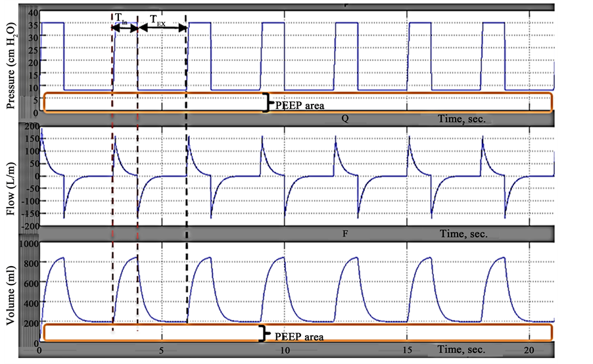Click the T_EX expiration time label
The height and width of the screenshot is (364, 593).
tap(157, 21)
